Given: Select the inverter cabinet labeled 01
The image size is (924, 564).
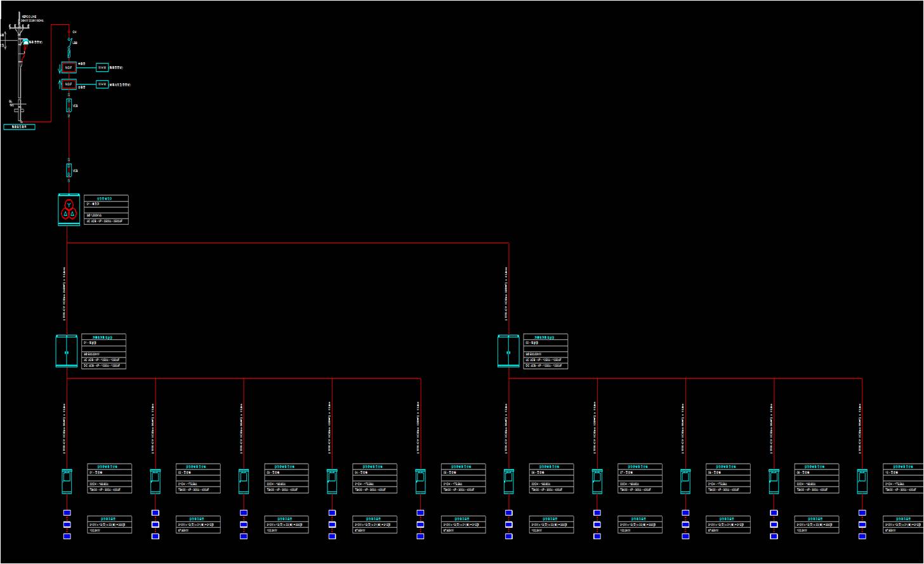Looking at the screenshot, I should 67,481.
